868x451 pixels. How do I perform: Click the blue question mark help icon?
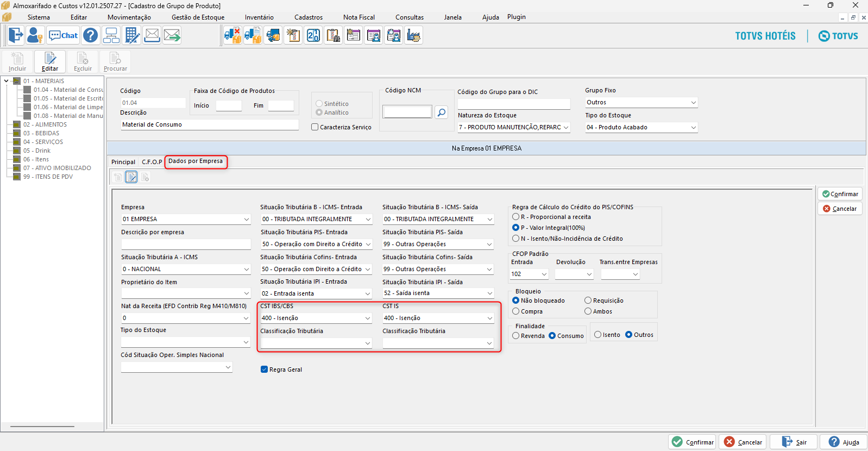coord(91,35)
